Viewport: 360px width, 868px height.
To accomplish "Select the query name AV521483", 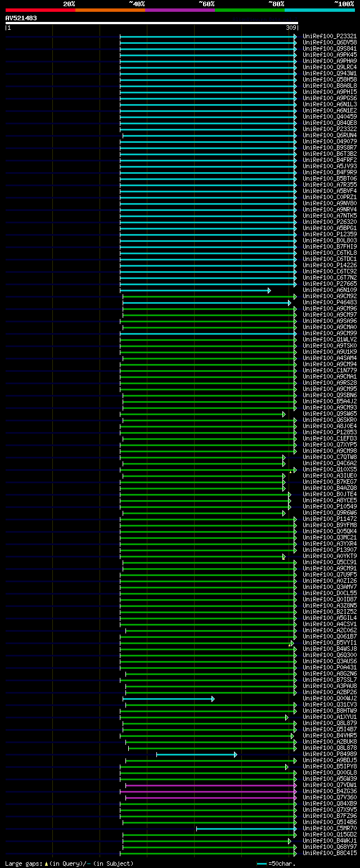I will click(21, 18).
